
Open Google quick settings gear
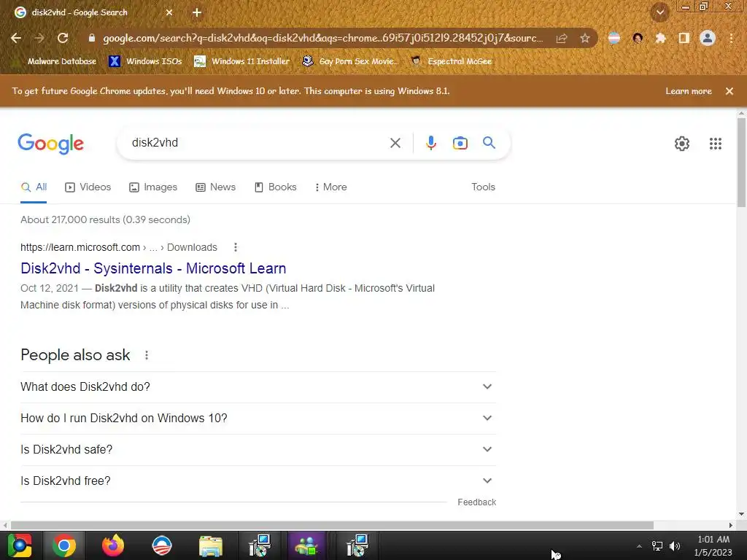682,144
